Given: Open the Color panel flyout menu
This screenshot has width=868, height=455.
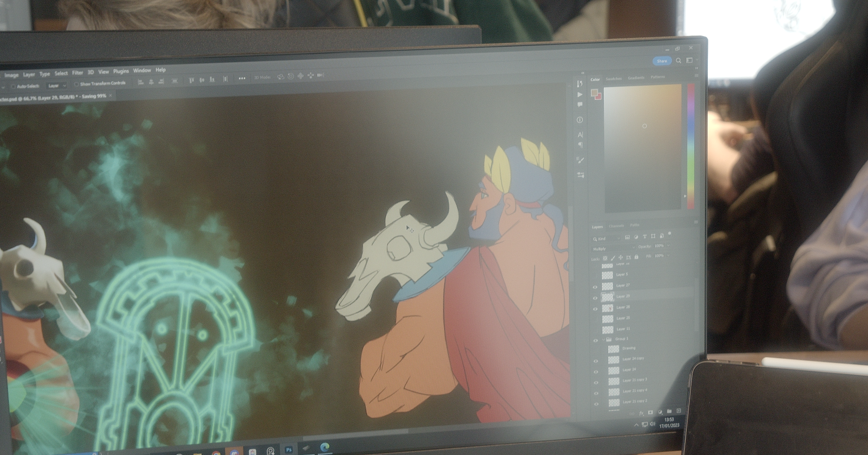Looking at the screenshot, I should [697, 76].
